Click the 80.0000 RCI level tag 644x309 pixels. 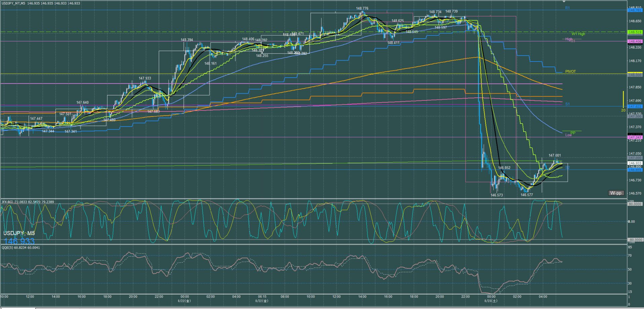pyautogui.click(x=635, y=204)
